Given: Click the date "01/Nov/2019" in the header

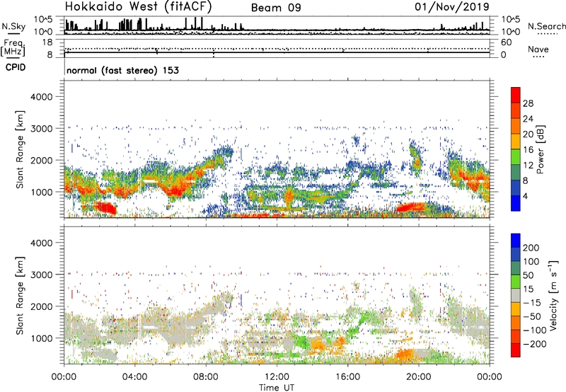Looking at the screenshot, I should coord(452,6).
